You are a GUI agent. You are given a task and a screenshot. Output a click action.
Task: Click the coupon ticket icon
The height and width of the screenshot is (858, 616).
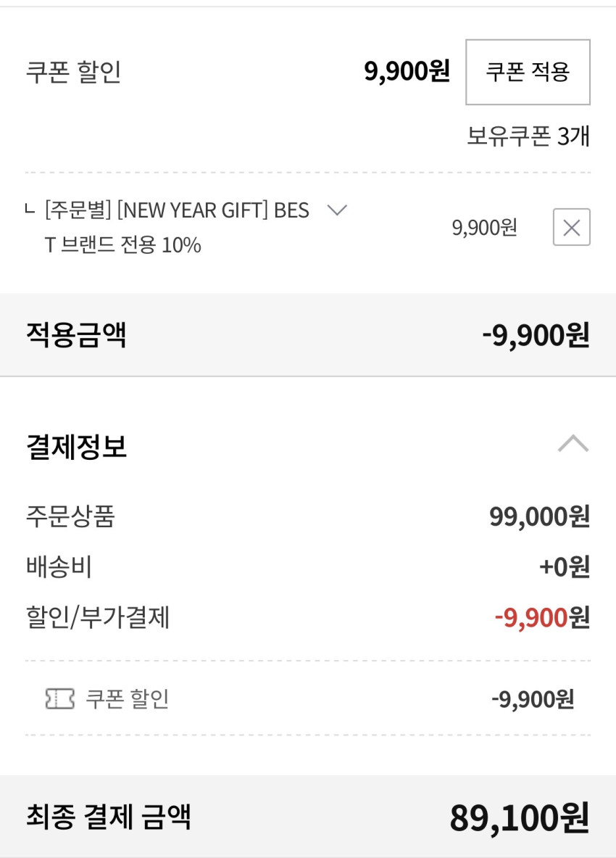tap(59, 699)
